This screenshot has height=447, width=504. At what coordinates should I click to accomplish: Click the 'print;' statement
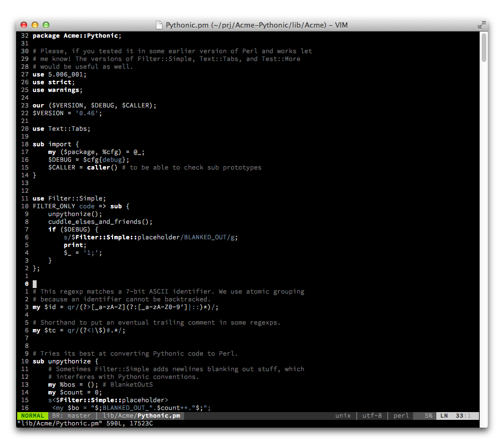(75, 245)
